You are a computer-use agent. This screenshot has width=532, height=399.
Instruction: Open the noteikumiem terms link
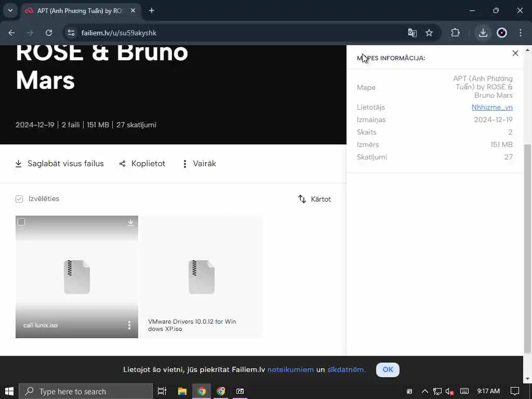click(x=290, y=369)
